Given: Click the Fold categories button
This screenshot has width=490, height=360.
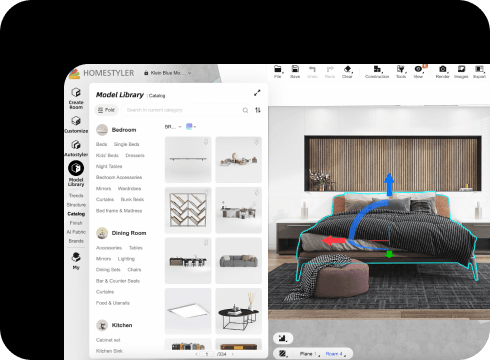Looking at the screenshot, I should (x=106, y=110).
